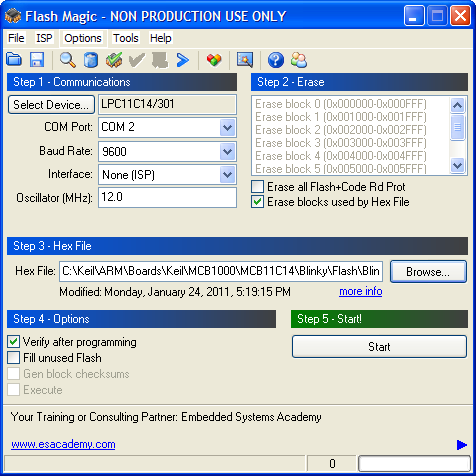Viewport: 476px width, 476px height.
Task: Open the File menu
Action: (16, 38)
